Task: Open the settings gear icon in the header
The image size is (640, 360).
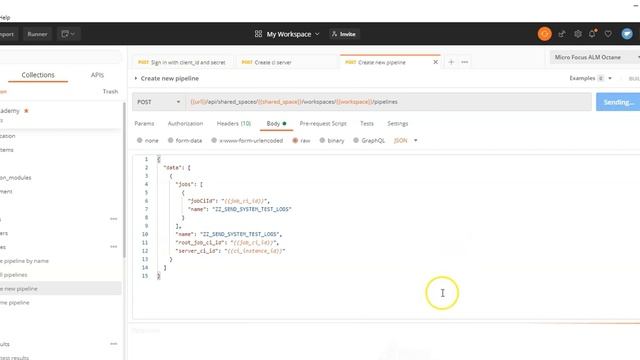Action: pyautogui.click(x=578, y=34)
